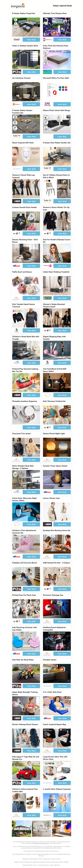View deal for 8-Seater Rattan Firepit Set
The image size is (83, 868).
[31, 40]
